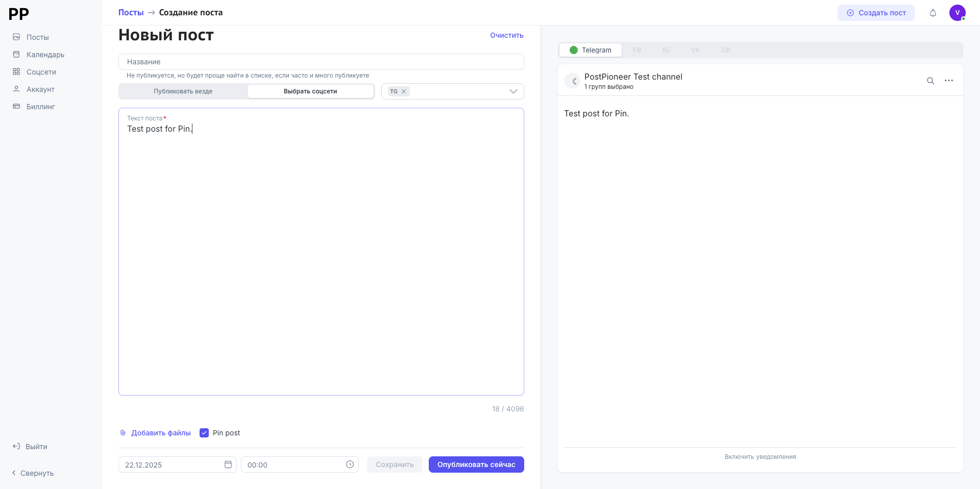
Task: Collapse the sidebar with Свернуть
Action: [x=33, y=473]
